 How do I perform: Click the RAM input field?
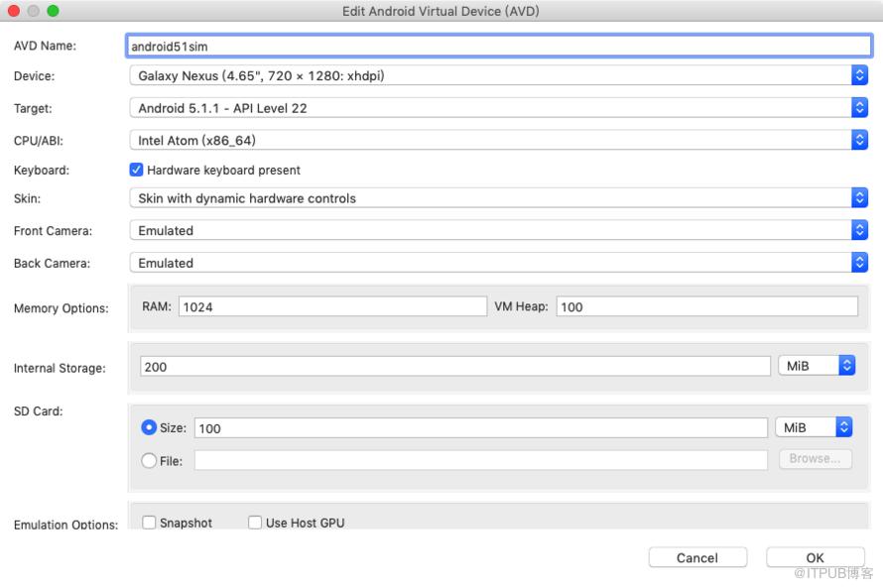[332, 306]
